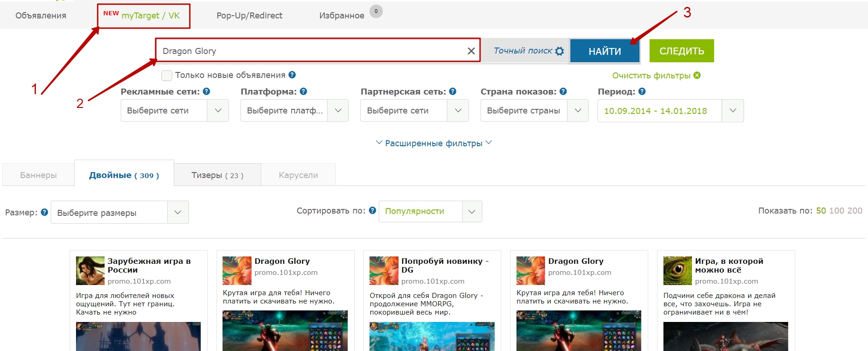This screenshot has width=868, height=351.
Task: Click Точный поиск link
Action: coord(523,51)
